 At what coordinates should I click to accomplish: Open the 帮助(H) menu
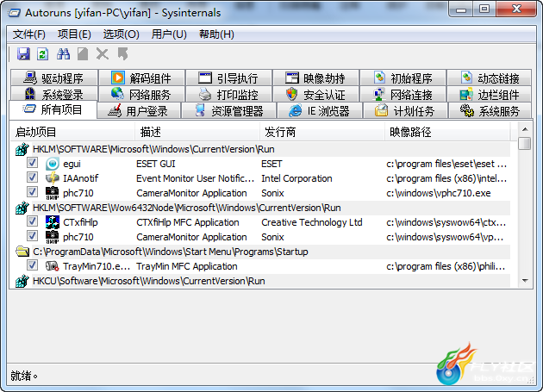click(216, 34)
